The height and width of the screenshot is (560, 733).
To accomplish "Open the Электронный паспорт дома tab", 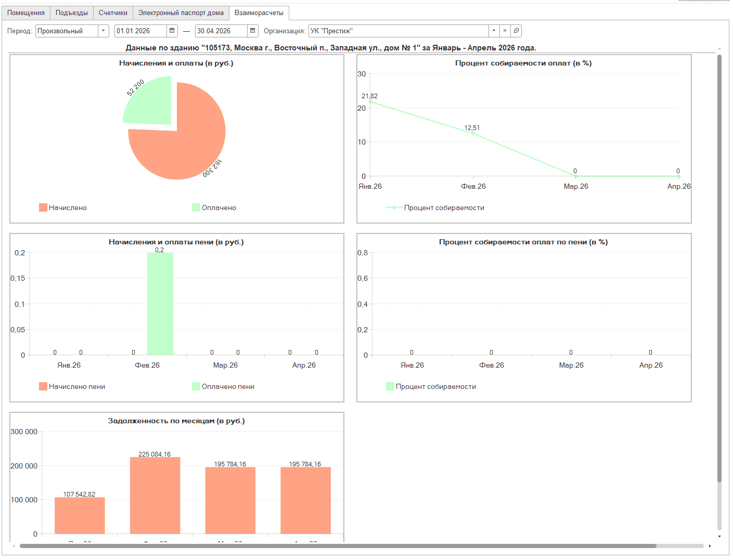I will click(x=181, y=13).
